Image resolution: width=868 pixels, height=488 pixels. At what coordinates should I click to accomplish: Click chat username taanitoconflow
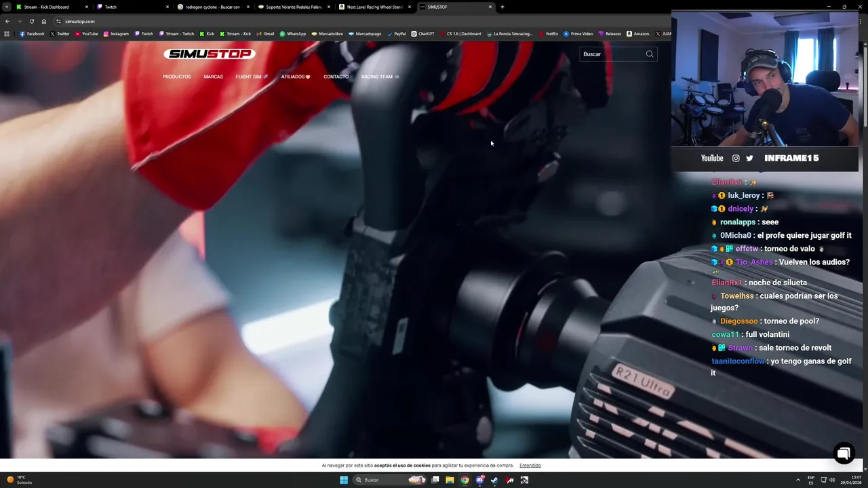(x=738, y=361)
